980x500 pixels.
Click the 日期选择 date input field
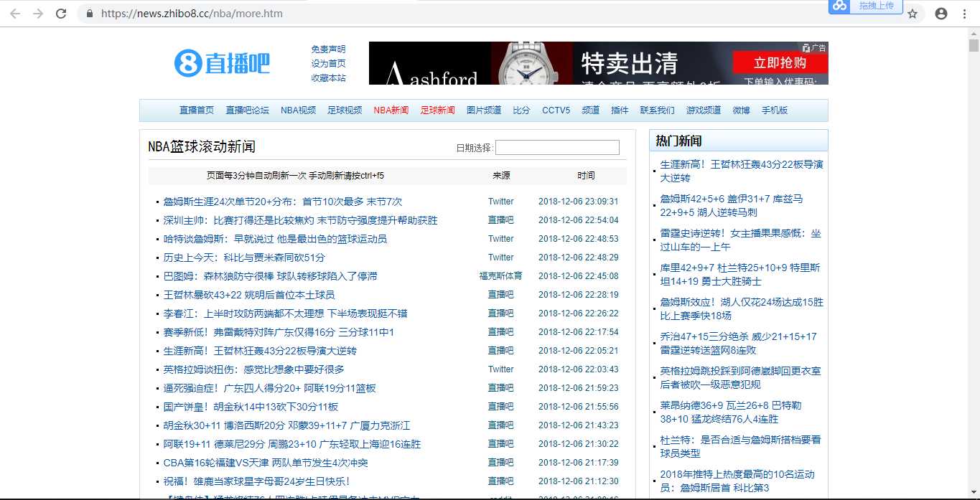tap(557, 147)
